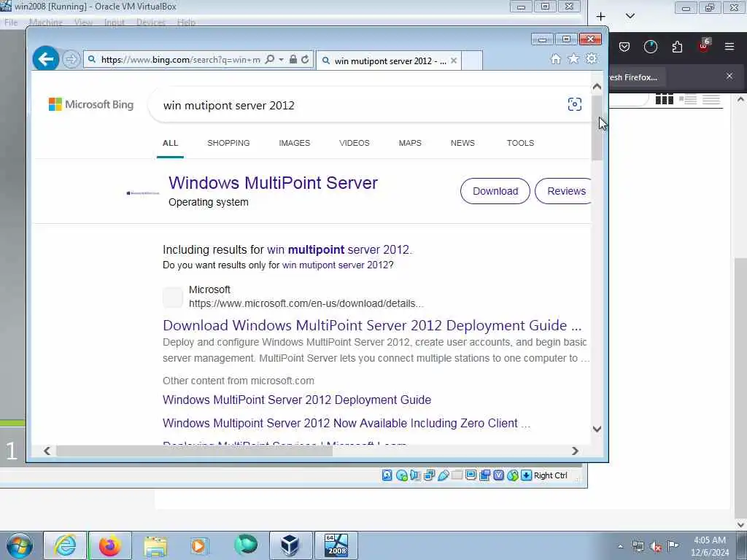
Task: Click the IE vertical scrollbar thumb
Action: tap(597, 128)
